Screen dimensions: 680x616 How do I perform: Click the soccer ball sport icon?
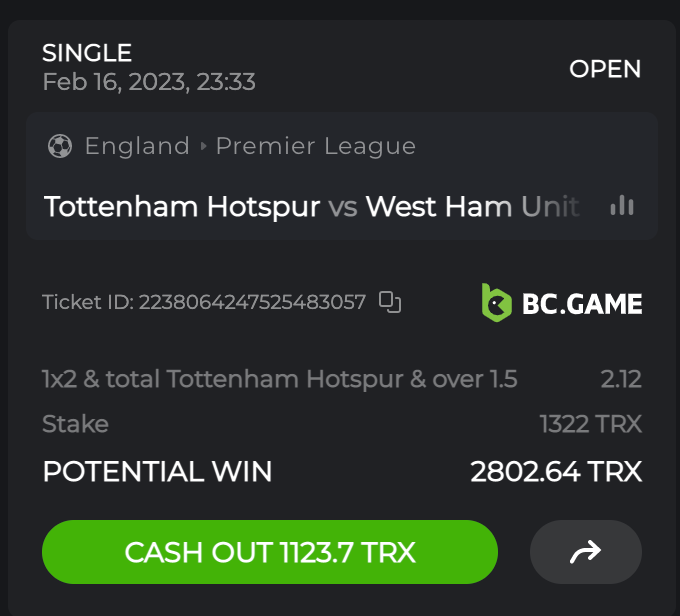click(x=60, y=146)
